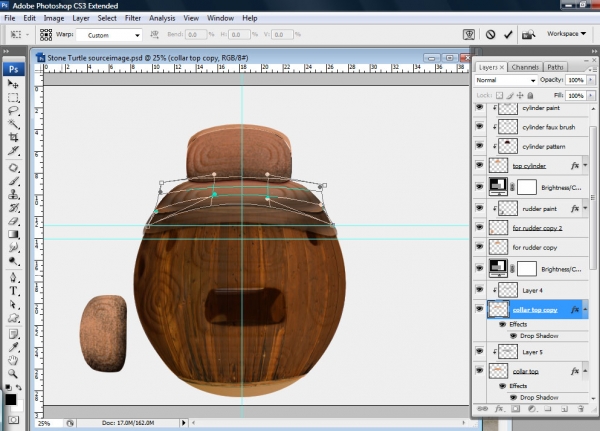Open the Workspace dropdown

(x=566, y=34)
